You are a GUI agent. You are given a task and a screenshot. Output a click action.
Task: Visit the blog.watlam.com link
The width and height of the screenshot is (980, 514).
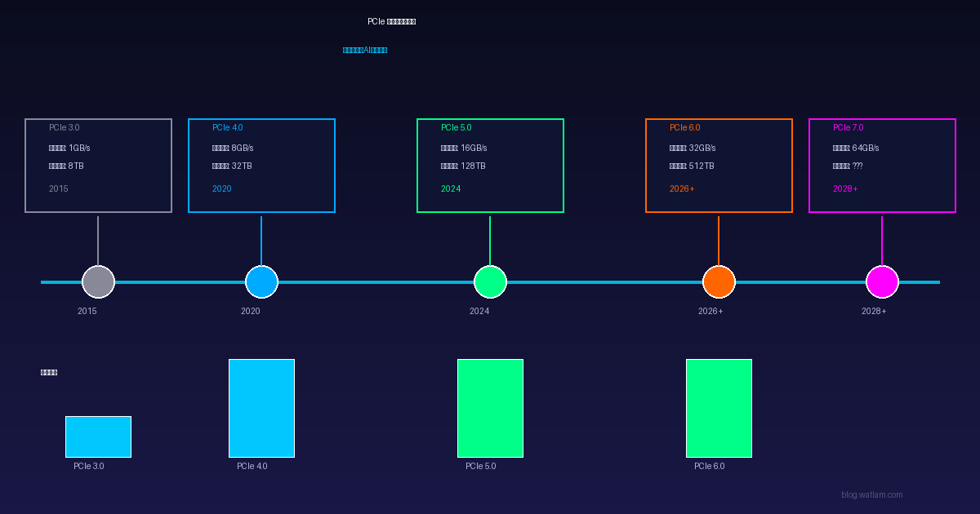click(871, 495)
